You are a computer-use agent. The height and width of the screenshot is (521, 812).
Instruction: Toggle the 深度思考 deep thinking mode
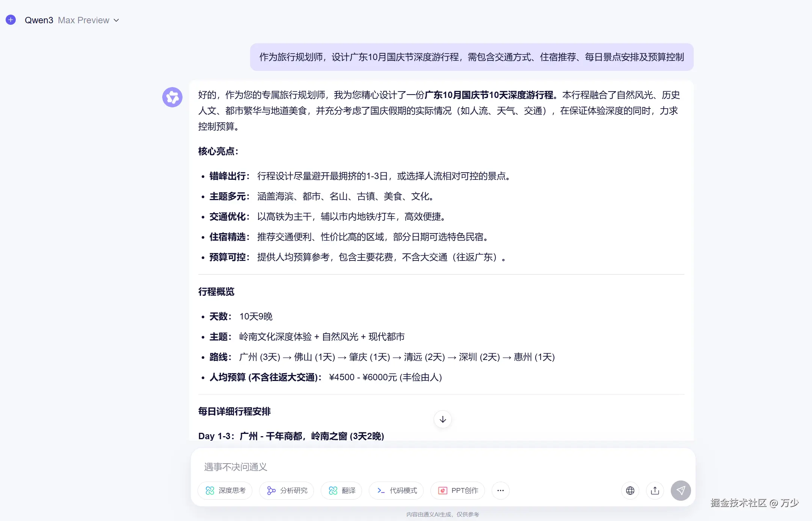225,490
